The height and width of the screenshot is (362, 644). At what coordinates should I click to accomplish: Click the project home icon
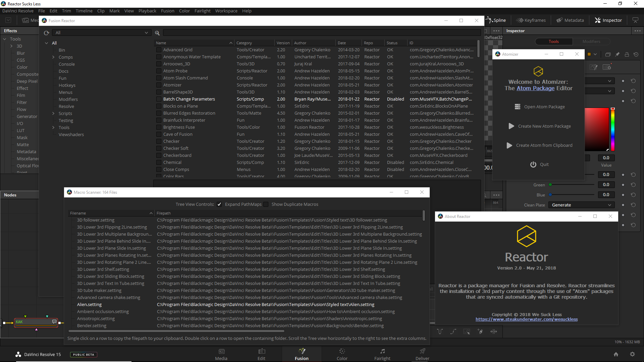(x=616, y=354)
